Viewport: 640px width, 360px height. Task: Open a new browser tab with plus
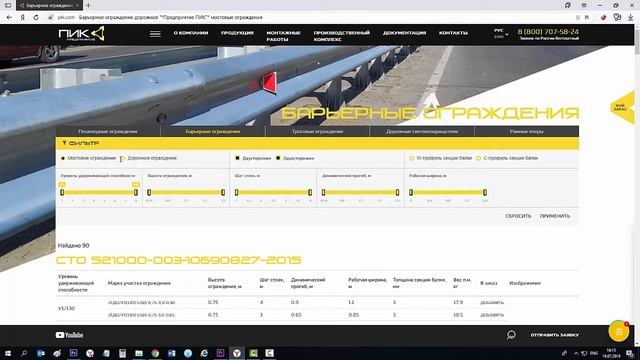coord(89,5)
